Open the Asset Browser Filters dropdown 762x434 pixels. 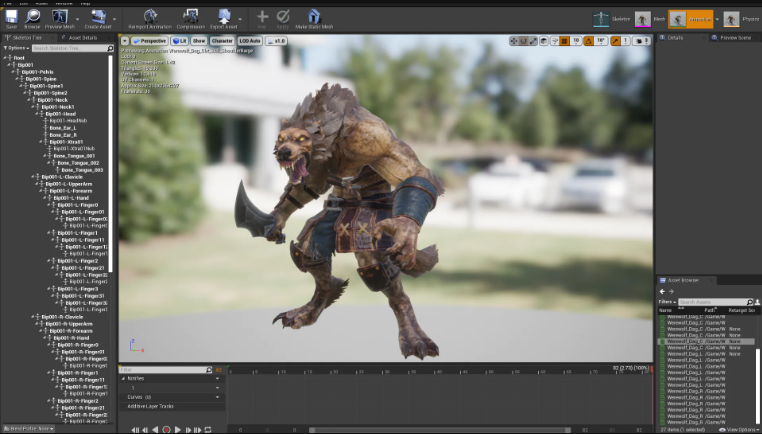coord(667,302)
